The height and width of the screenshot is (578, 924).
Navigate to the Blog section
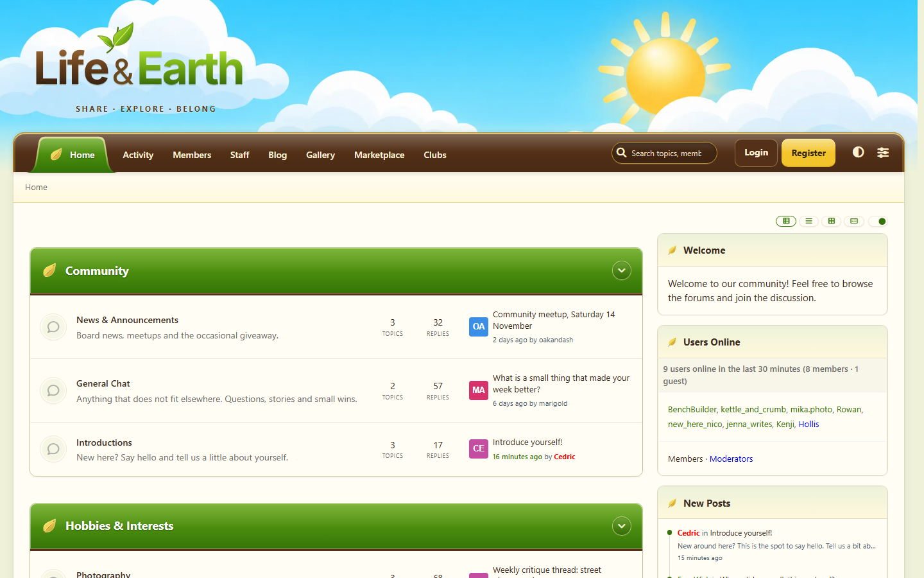pyautogui.click(x=277, y=155)
